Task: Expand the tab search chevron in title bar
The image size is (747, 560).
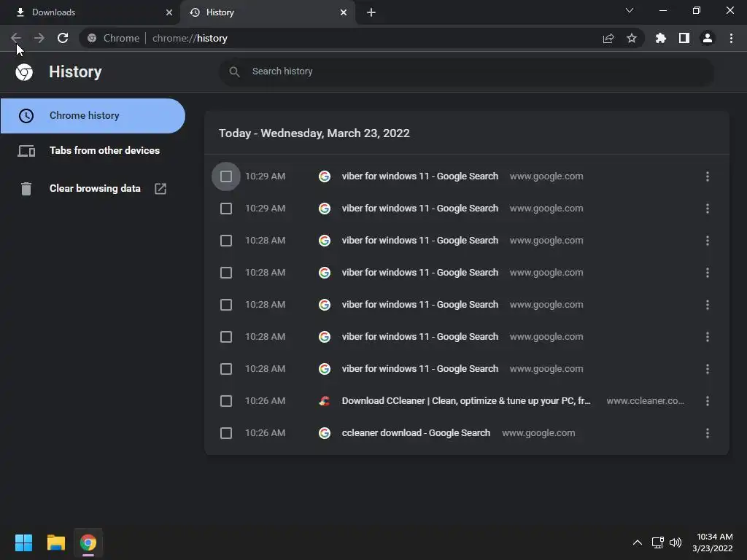Action: click(630, 10)
